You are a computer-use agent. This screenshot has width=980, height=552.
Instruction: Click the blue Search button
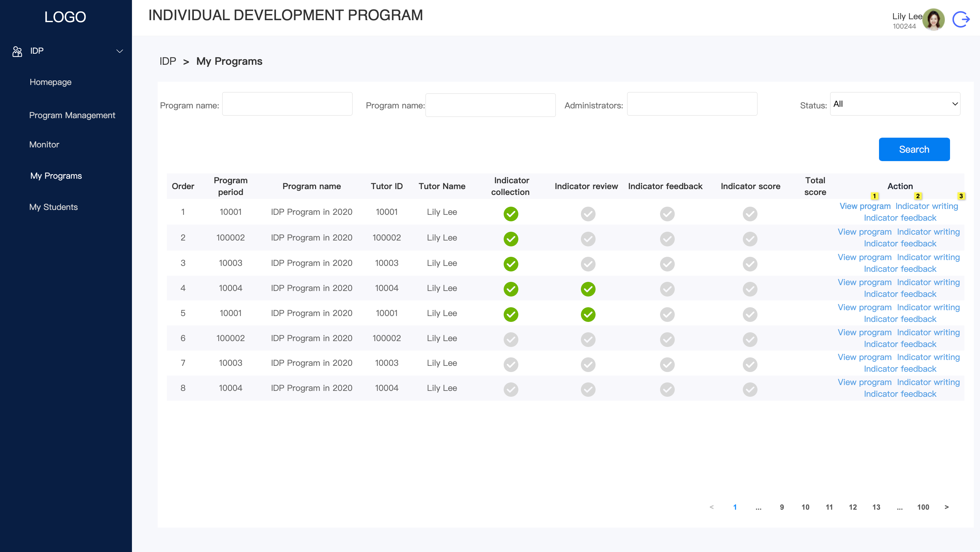pyautogui.click(x=914, y=149)
